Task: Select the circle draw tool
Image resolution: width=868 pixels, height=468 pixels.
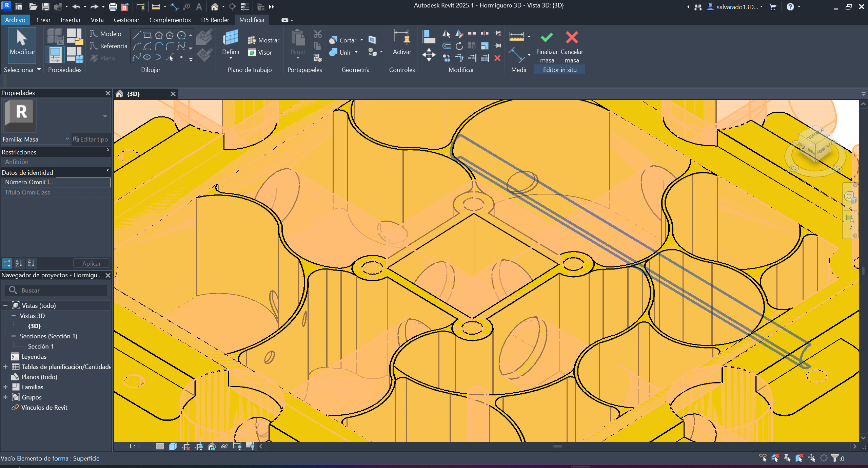Action: pyautogui.click(x=181, y=35)
